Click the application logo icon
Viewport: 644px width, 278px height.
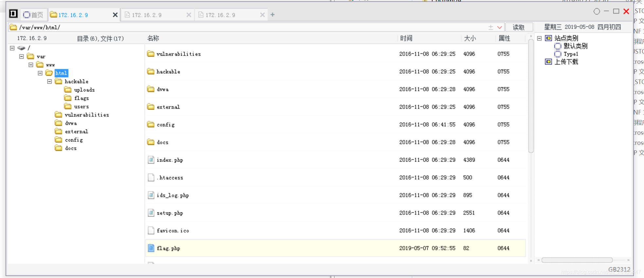tap(13, 14)
